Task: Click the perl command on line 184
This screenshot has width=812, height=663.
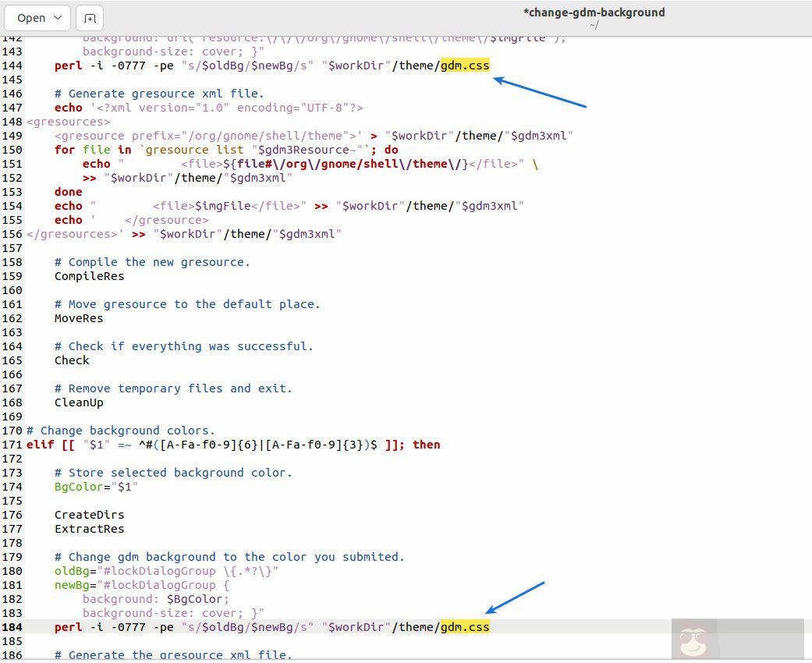Action: tap(69, 626)
